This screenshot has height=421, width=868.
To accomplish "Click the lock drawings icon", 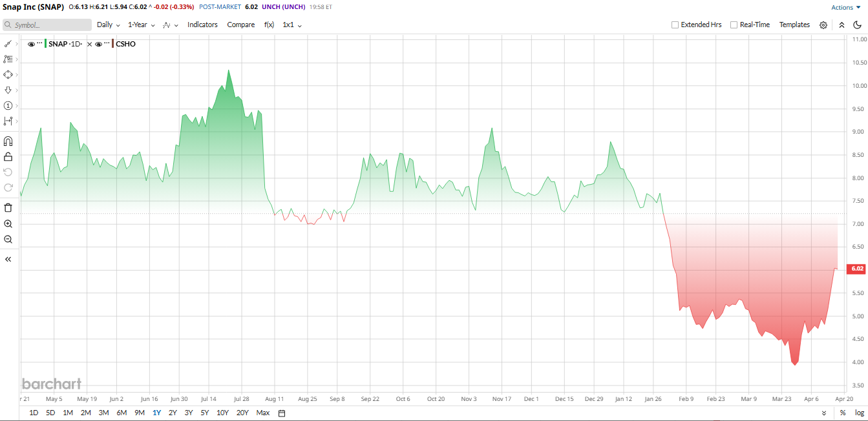I will [x=8, y=156].
